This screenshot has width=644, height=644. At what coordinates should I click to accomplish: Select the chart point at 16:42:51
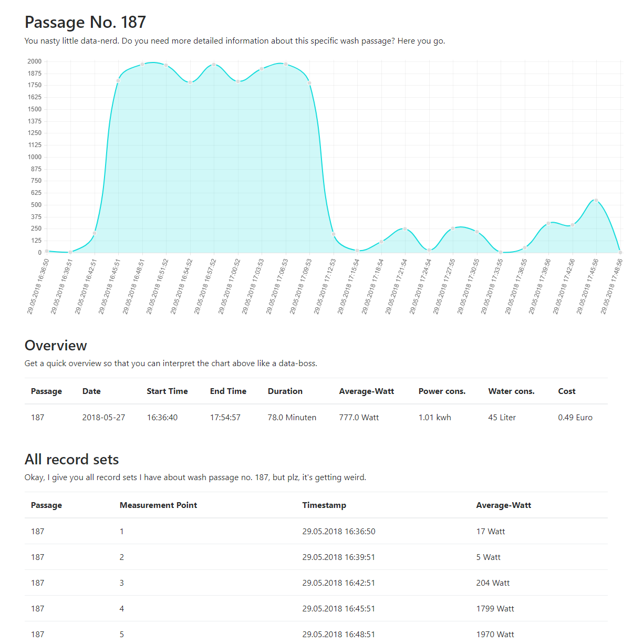(95, 233)
